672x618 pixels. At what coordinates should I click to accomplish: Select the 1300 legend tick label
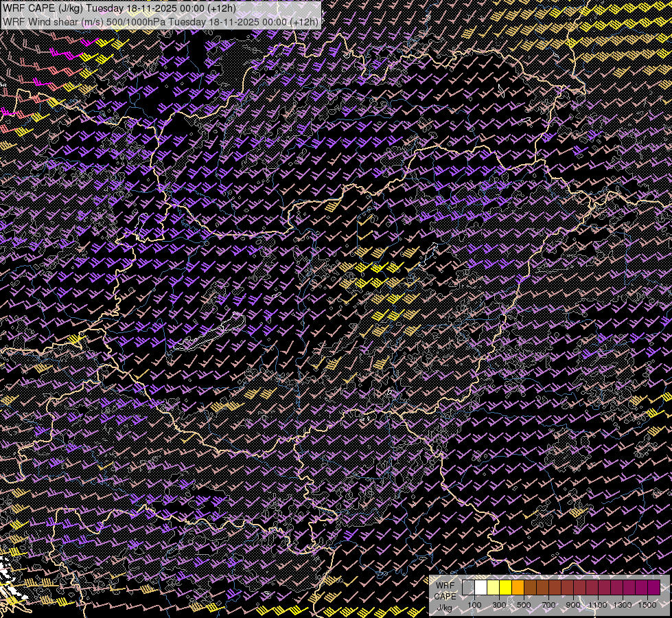pyautogui.click(x=623, y=605)
